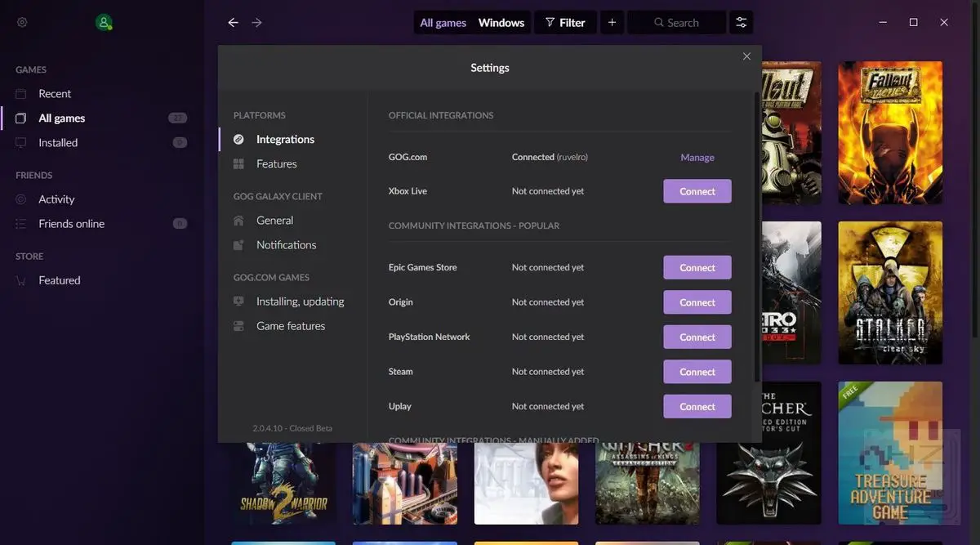Open the Fallout game cover
The height and width of the screenshot is (545, 980).
791,132
